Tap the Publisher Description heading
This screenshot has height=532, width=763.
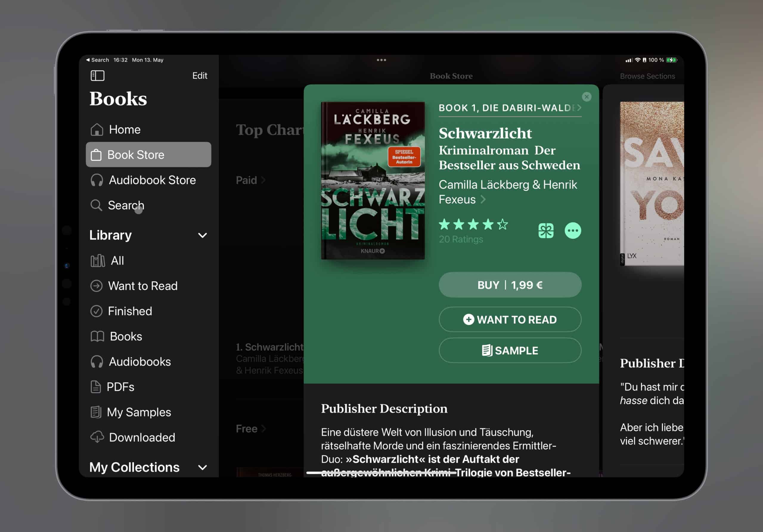(x=384, y=408)
